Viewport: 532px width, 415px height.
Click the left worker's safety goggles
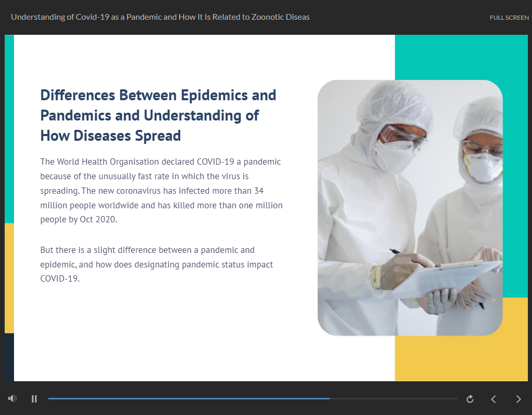(402, 135)
